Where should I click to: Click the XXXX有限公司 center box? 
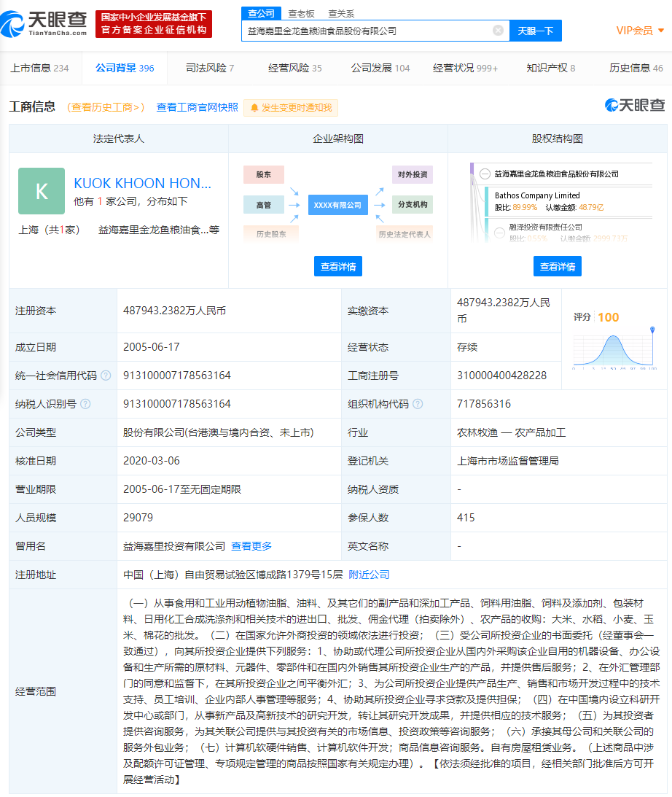[337, 206]
